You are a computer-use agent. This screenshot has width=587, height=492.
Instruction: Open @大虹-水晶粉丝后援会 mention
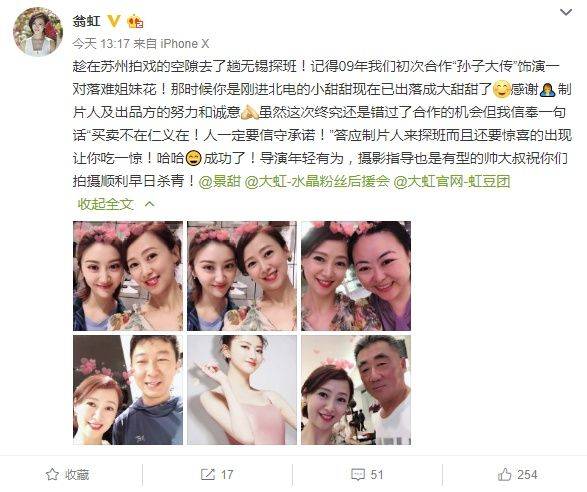tap(317, 182)
